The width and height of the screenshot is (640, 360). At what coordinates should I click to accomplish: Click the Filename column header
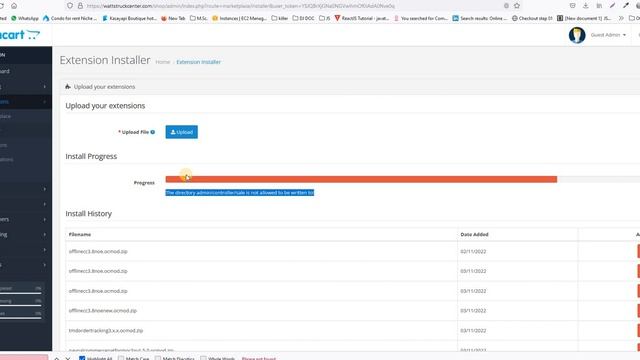pos(80,234)
